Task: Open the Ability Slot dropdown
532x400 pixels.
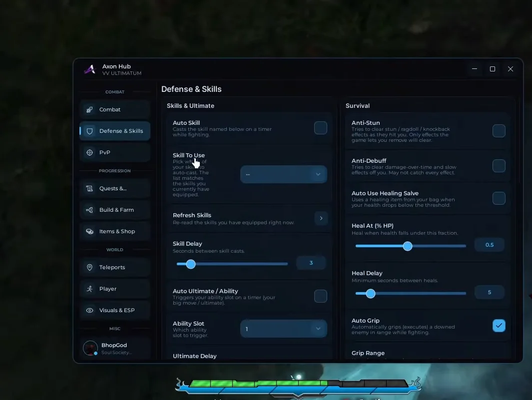Action: point(284,329)
